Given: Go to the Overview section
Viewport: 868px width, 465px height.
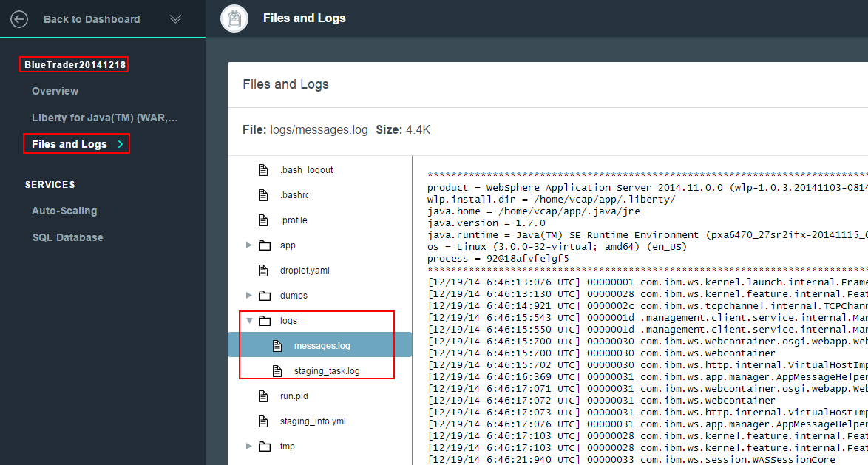Looking at the screenshot, I should pos(55,91).
